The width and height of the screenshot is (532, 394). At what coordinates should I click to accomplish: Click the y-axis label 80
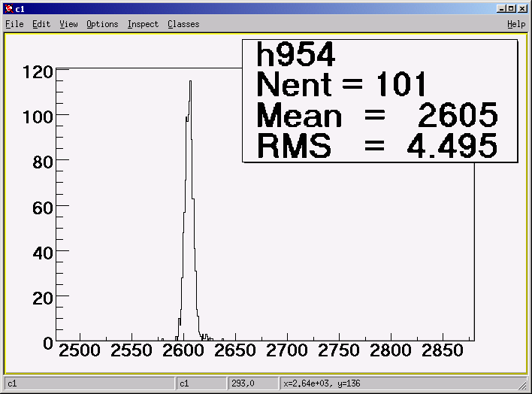(x=43, y=162)
